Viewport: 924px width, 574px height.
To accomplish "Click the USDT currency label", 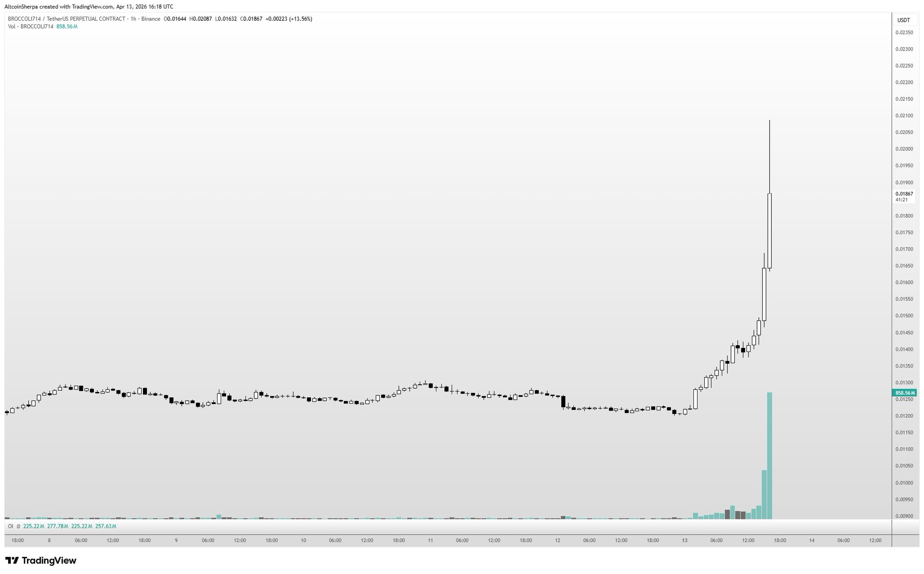I will coord(903,20).
